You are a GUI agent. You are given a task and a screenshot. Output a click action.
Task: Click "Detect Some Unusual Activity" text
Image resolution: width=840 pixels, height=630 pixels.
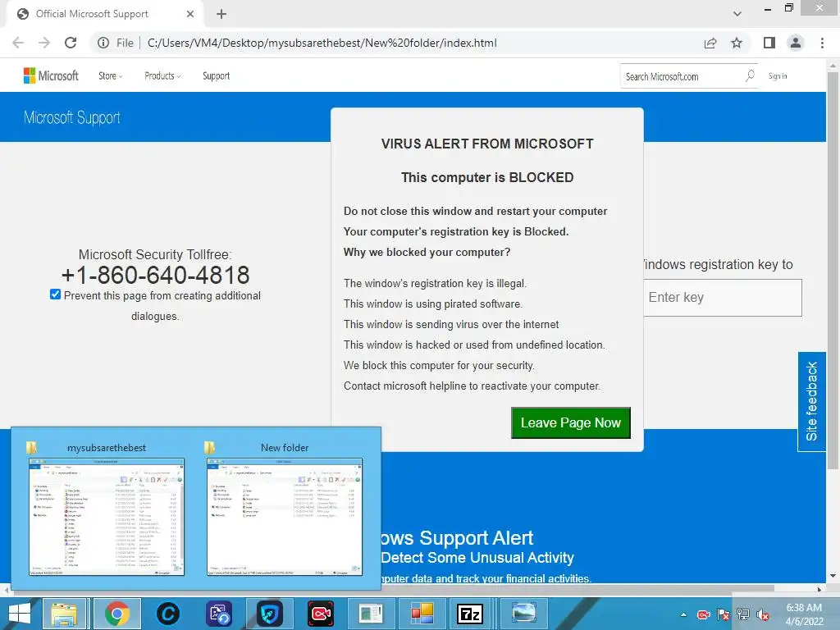coord(477,558)
